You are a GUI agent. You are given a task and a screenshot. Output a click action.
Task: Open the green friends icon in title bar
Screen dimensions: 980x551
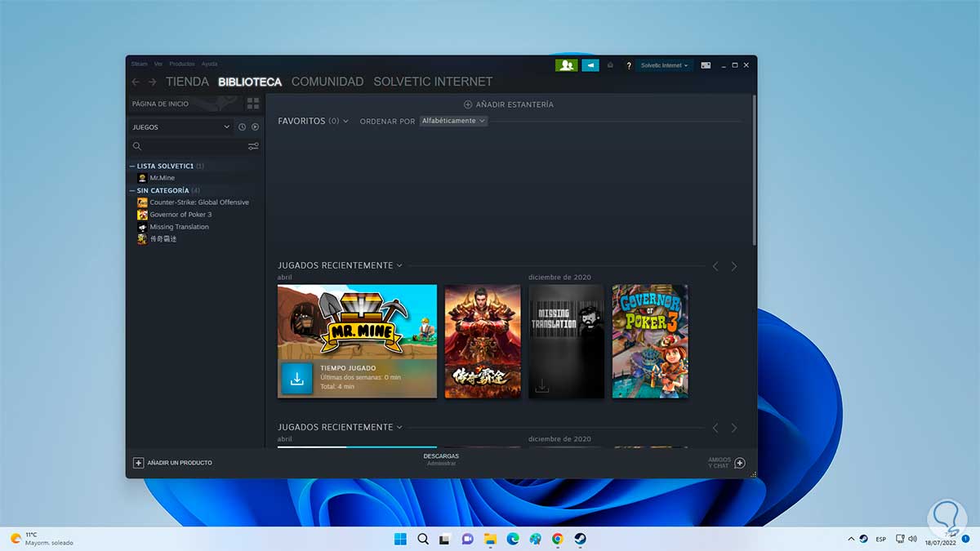[x=566, y=65]
